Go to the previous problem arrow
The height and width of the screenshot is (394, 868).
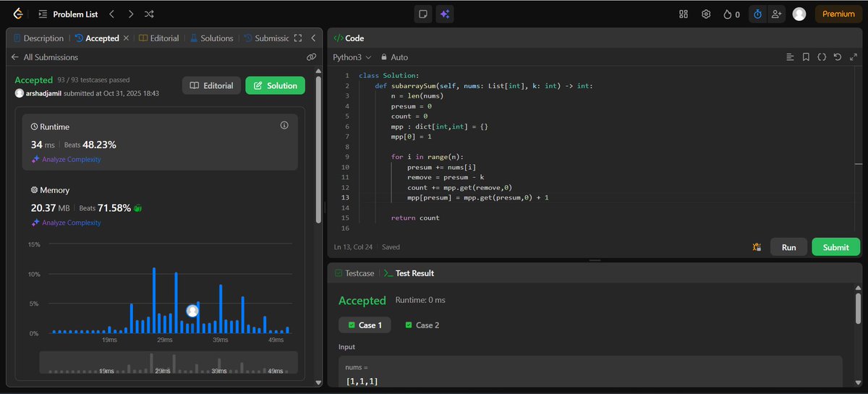tap(111, 14)
